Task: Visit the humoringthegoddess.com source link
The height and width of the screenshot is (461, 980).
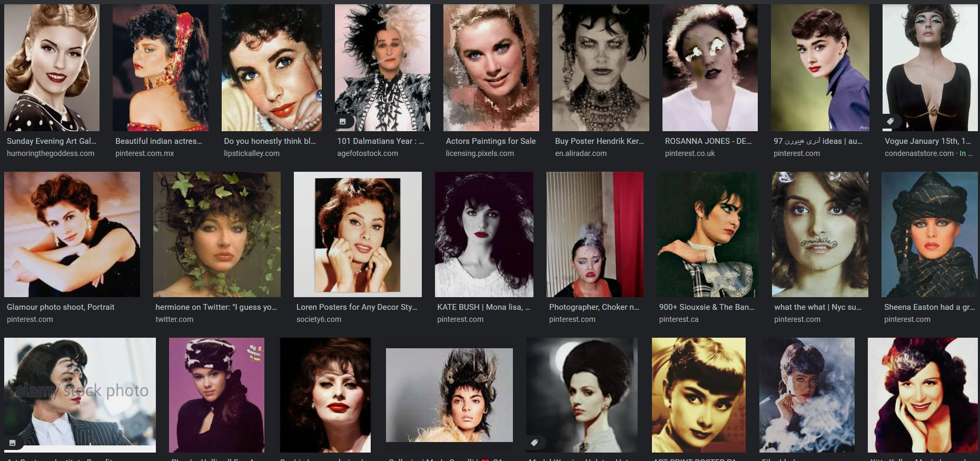Action: pyautogui.click(x=51, y=153)
